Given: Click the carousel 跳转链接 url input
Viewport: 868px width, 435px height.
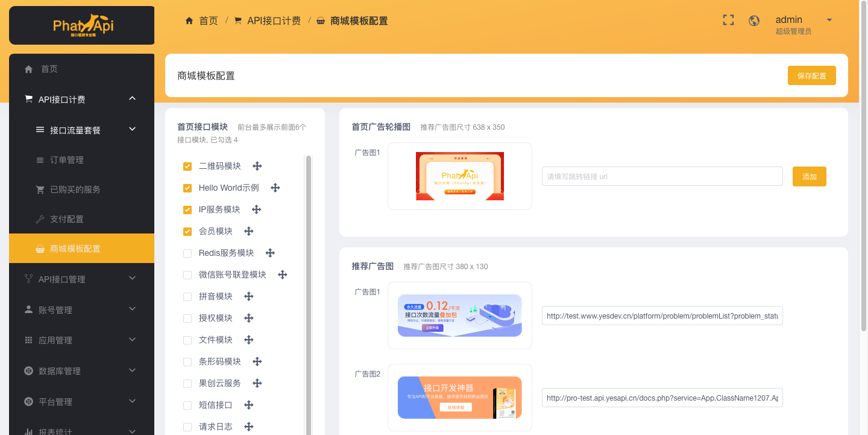Looking at the screenshot, I should coord(662,176).
